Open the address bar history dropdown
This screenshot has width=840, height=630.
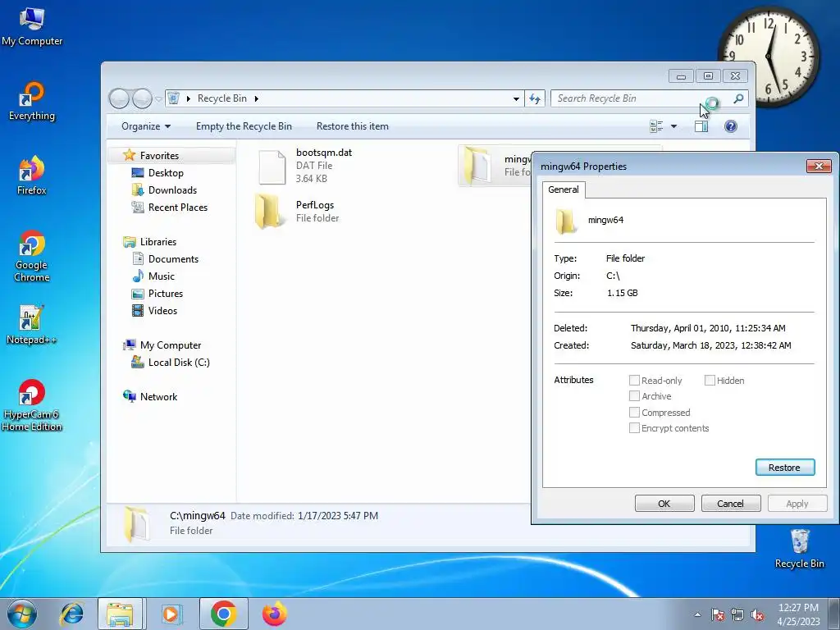point(516,98)
